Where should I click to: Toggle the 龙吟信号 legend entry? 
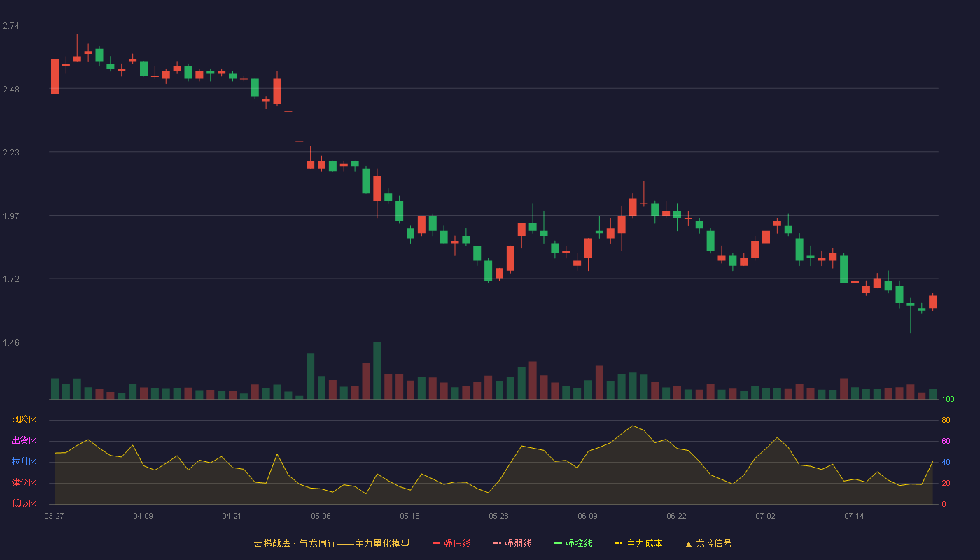click(708, 543)
